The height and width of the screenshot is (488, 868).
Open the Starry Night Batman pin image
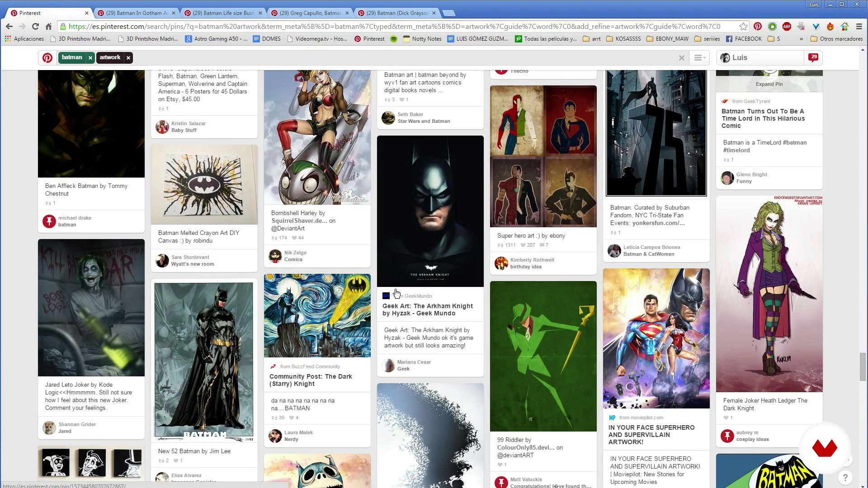[317, 315]
